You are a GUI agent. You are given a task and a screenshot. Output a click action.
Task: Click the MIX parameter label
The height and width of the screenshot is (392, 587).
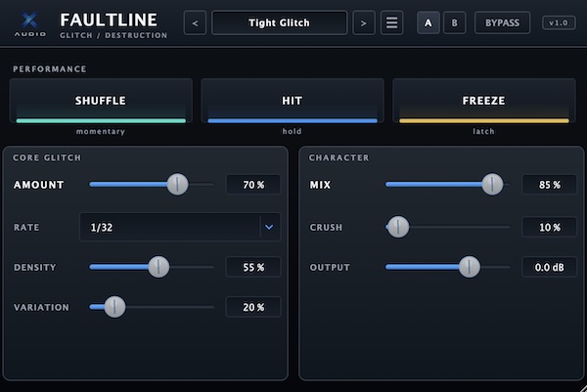click(x=320, y=185)
